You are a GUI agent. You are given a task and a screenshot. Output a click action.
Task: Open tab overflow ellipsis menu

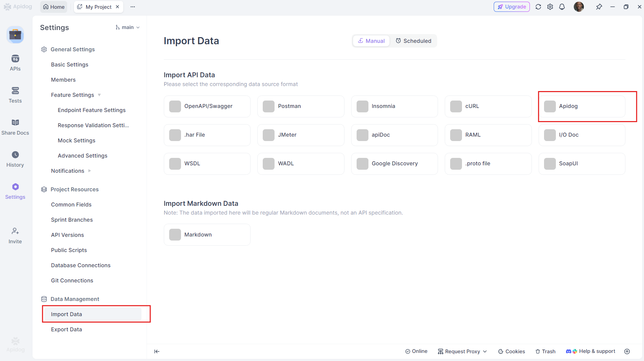133,7
